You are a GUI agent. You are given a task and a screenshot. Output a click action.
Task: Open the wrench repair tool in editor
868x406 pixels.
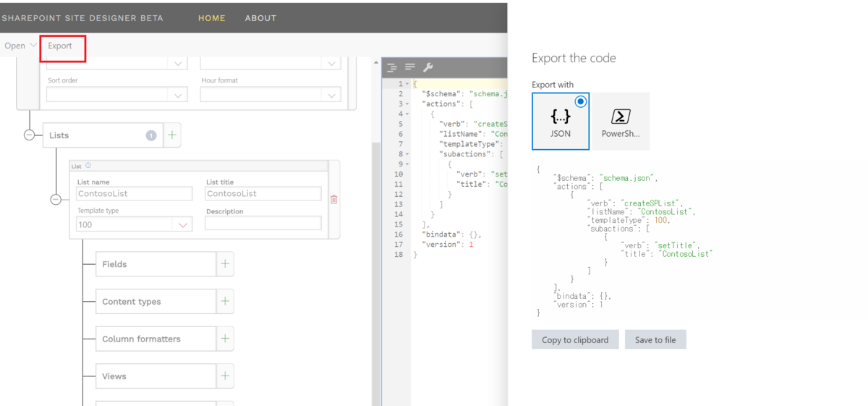click(x=427, y=67)
